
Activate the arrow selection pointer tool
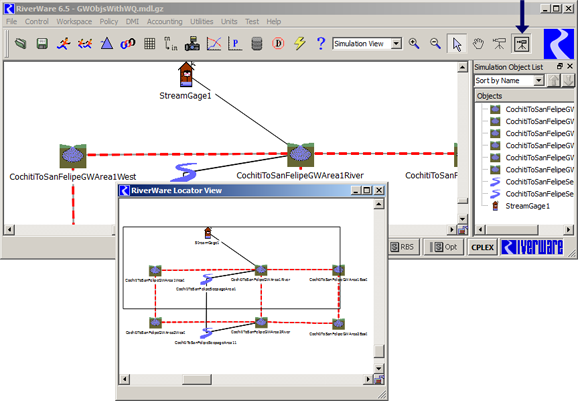coord(457,44)
